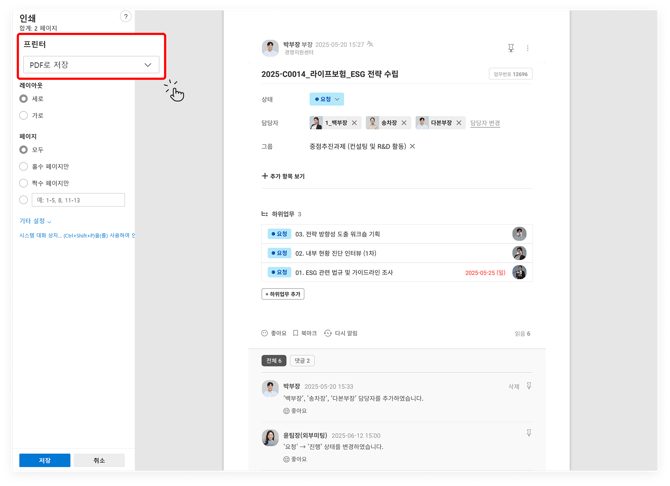Switch to the 전체 6 tab
Screen dimensions: 670x486
coord(273,360)
